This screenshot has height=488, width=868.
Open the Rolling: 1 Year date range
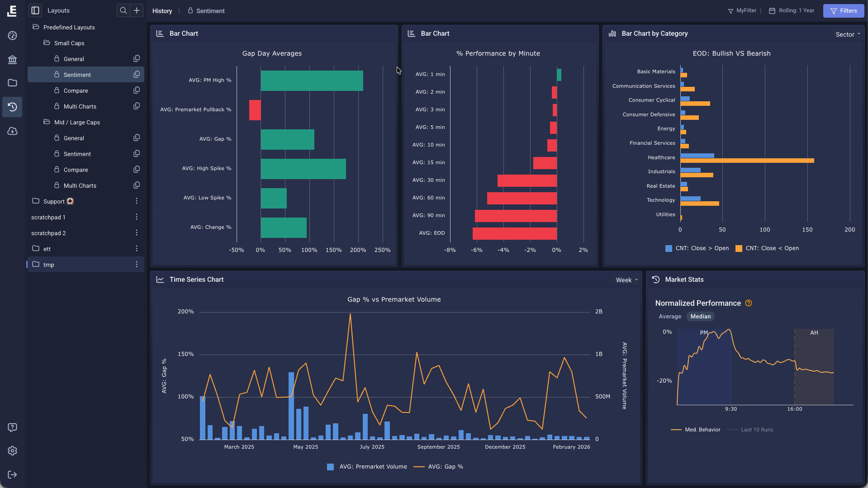tap(792, 11)
